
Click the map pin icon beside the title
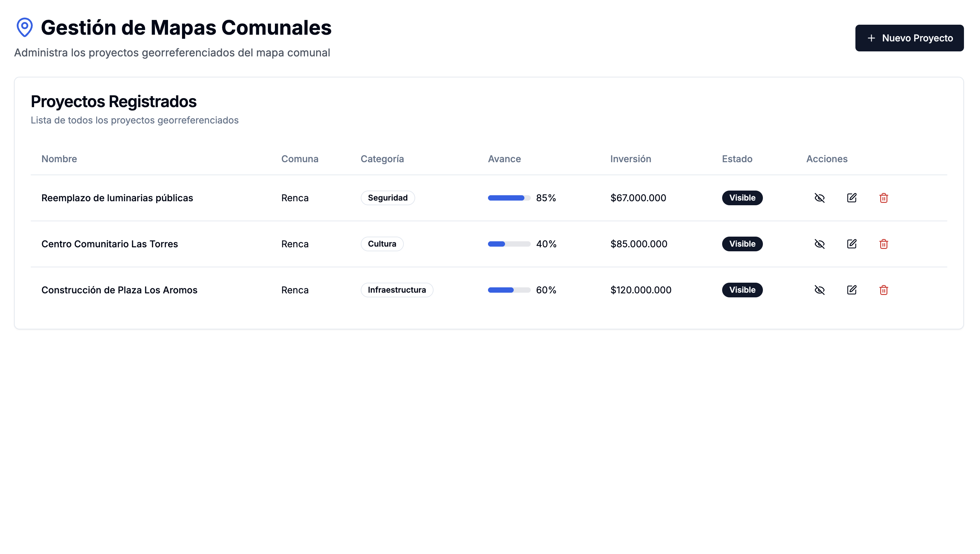pyautogui.click(x=24, y=27)
